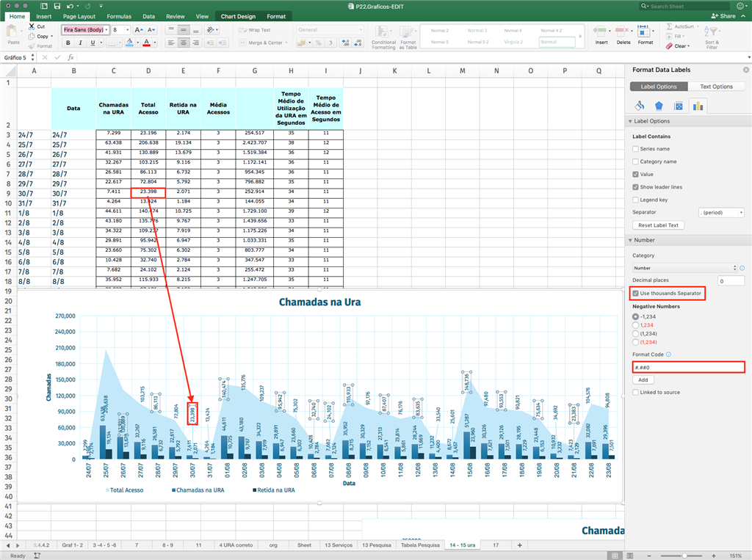The width and height of the screenshot is (752, 560).
Task: Click the Save icon in title bar
Action: coord(57,6)
